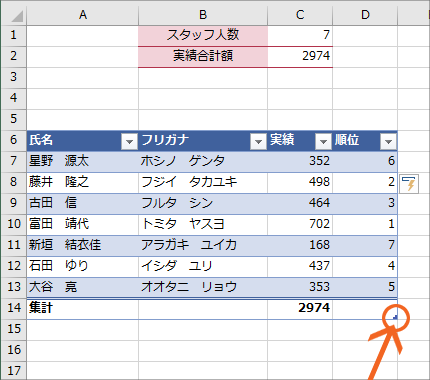This screenshot has width=430, height=380.
Task: Open the 順位 column filter dropdown
Action: 388,142
